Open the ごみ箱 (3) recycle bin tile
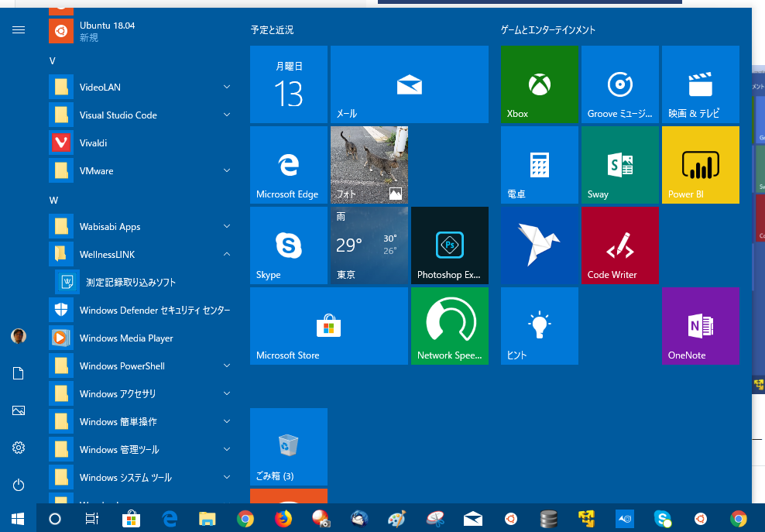 (x=289, y=447)
